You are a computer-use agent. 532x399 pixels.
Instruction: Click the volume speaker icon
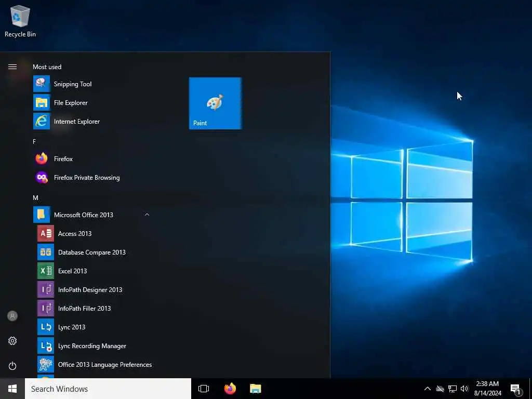point(464,389)
